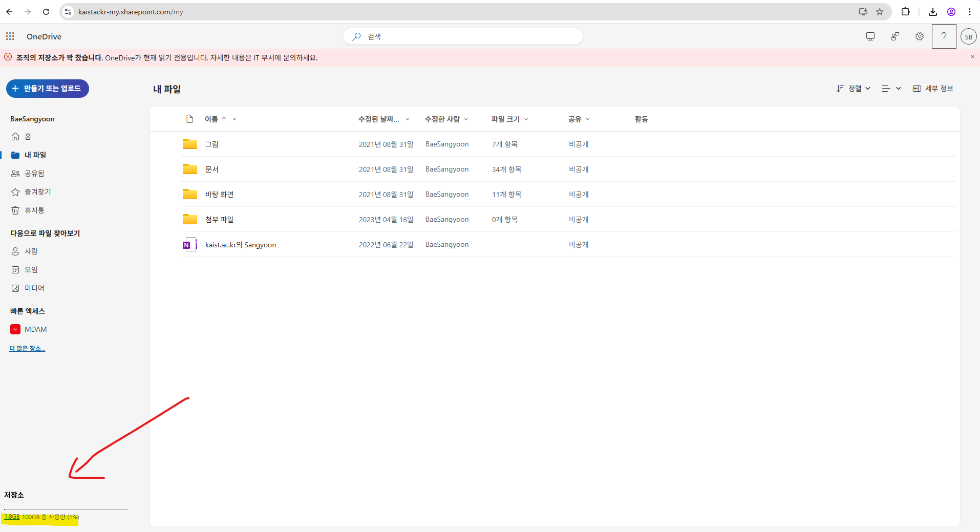Click 34개 항목 size cell

pos(507,169)
